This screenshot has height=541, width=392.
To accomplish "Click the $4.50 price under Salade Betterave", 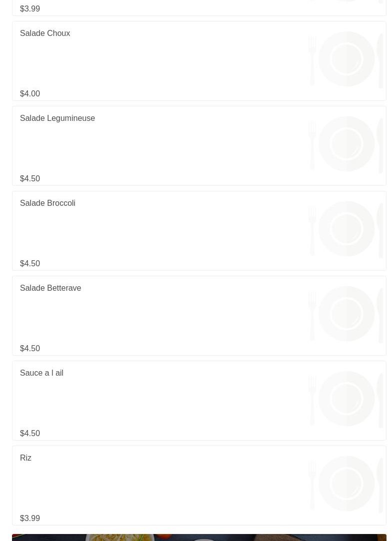I will tap(30, 349).
